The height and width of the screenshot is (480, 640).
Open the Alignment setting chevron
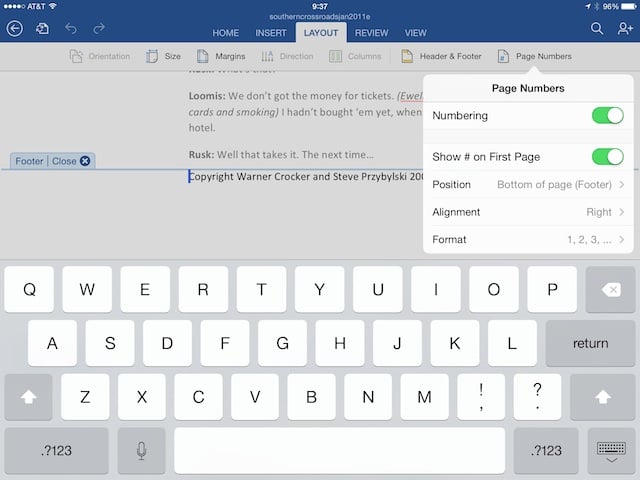point(621,212)
